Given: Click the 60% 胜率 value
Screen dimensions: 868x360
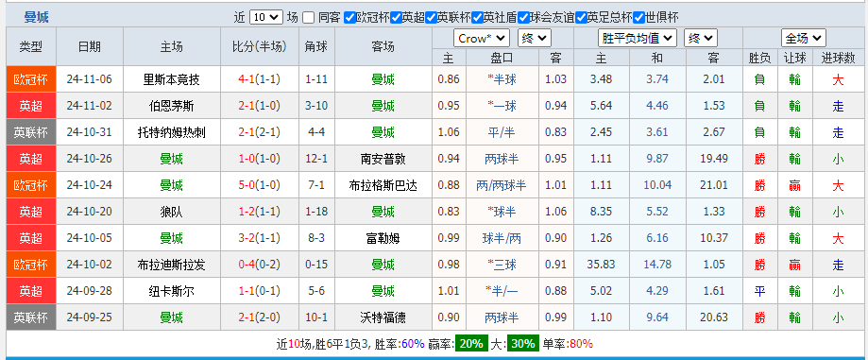Looking at the screenshot, I should (x=413, y=343).
